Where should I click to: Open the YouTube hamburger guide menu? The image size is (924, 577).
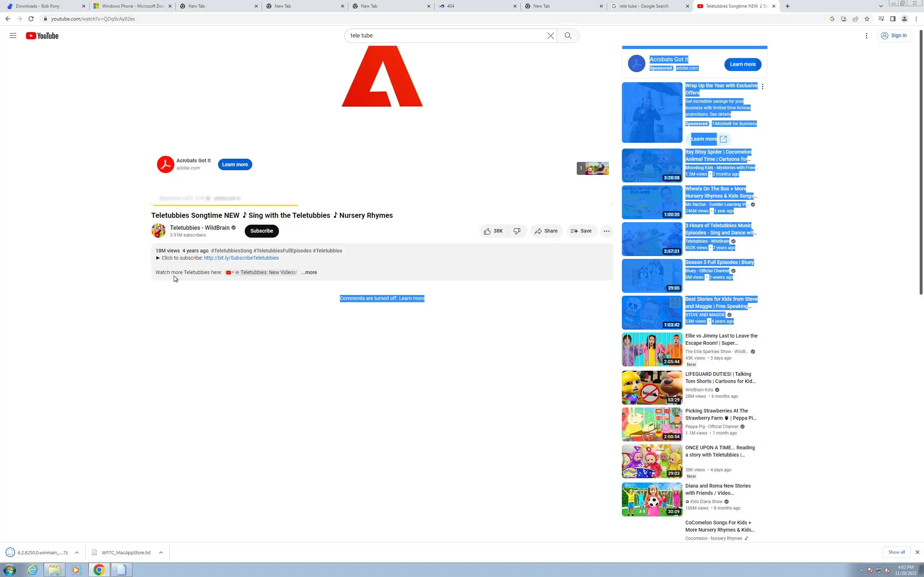click(13, 35)
